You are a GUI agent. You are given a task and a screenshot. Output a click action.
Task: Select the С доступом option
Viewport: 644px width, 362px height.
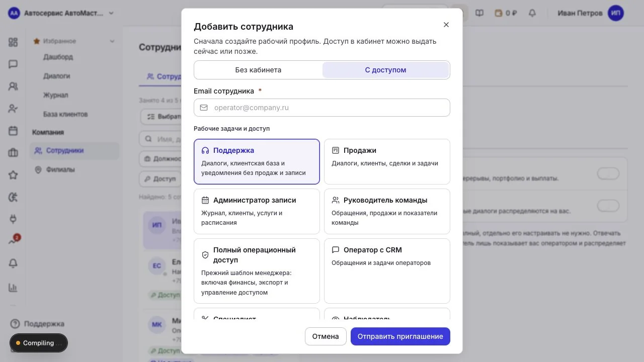point(385,70)
